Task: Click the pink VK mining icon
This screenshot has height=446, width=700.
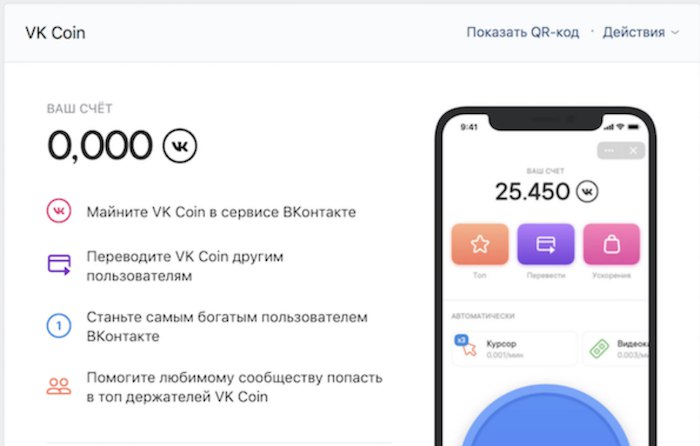Action: click(59, 211)
